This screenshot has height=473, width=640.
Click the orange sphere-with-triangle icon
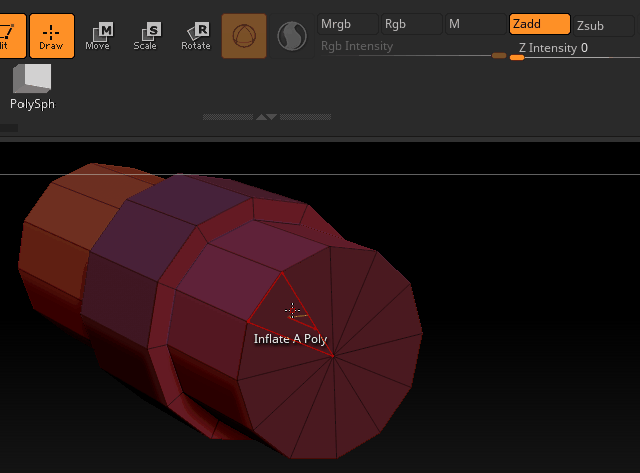coord(244,36)
